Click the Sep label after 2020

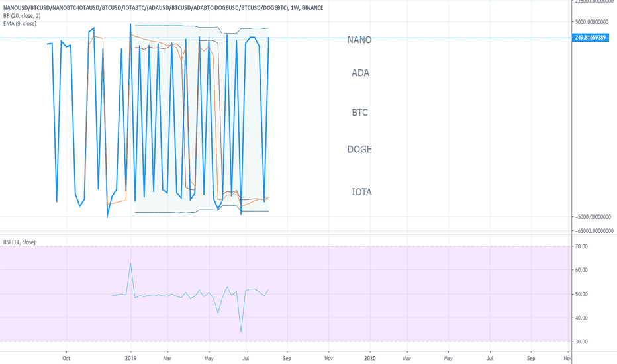tap(531, 358)
